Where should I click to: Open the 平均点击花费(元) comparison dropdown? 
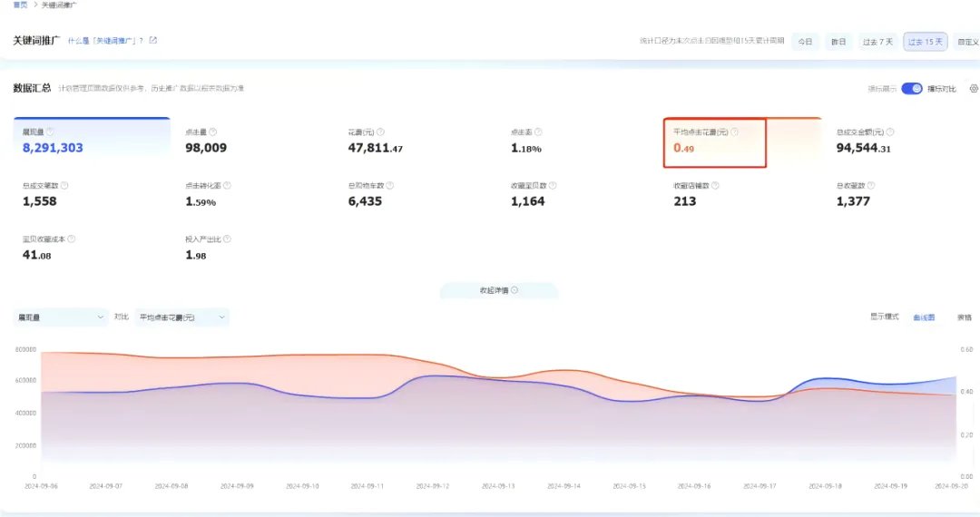pyautogui.click(x=181, y=317)
